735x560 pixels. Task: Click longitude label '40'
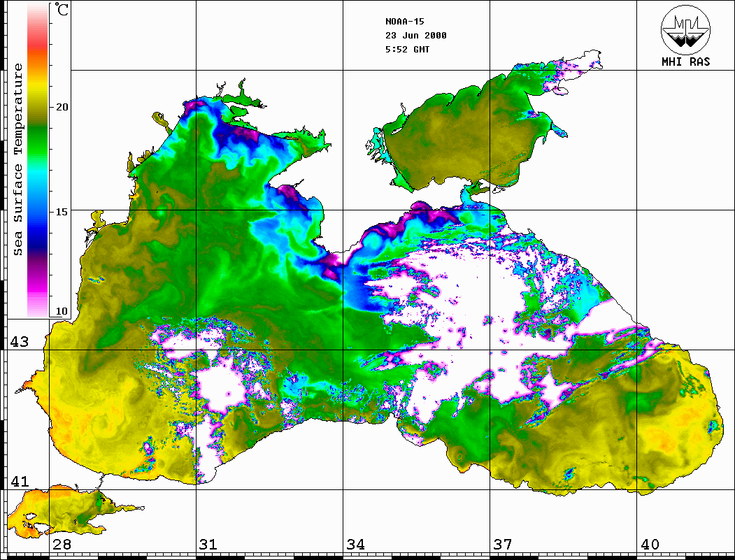649,545
